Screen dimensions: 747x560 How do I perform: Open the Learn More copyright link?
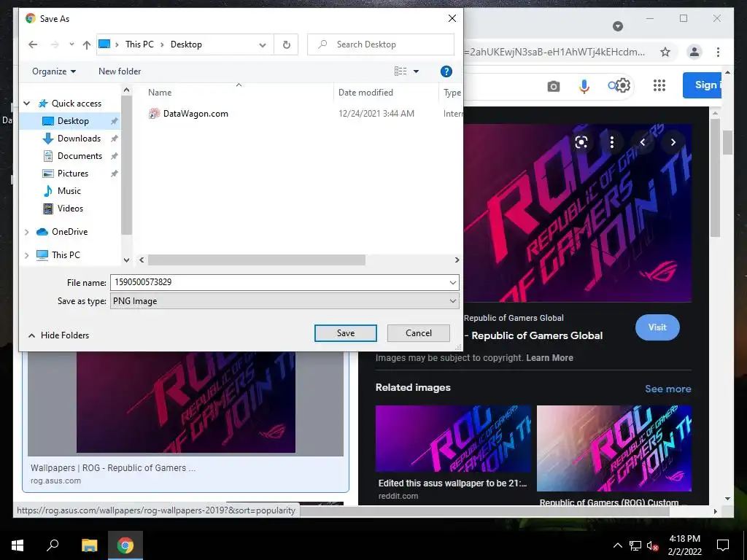pos(549,358)
